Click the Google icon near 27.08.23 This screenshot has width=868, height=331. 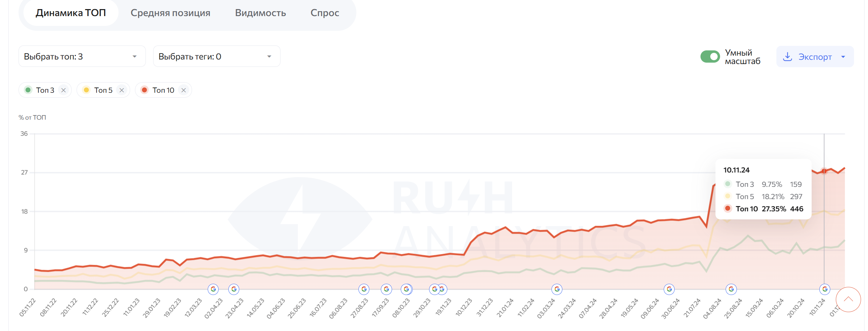coord(364,289)
